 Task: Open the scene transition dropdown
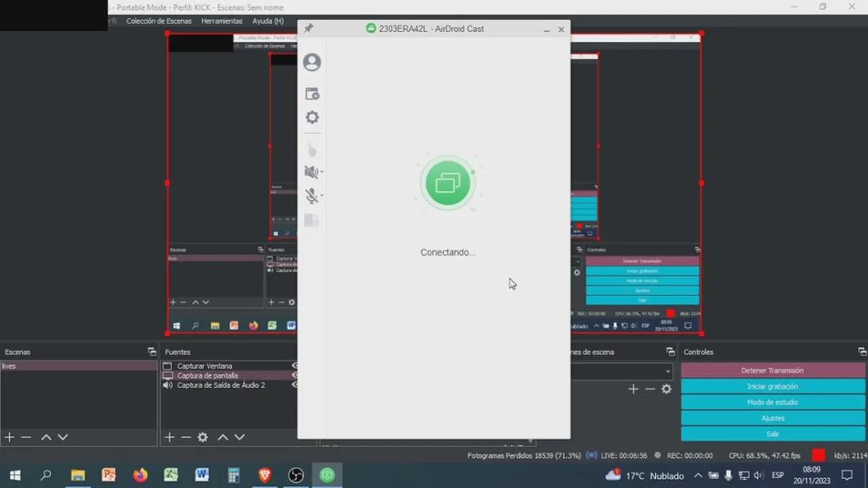click(620, 371)
